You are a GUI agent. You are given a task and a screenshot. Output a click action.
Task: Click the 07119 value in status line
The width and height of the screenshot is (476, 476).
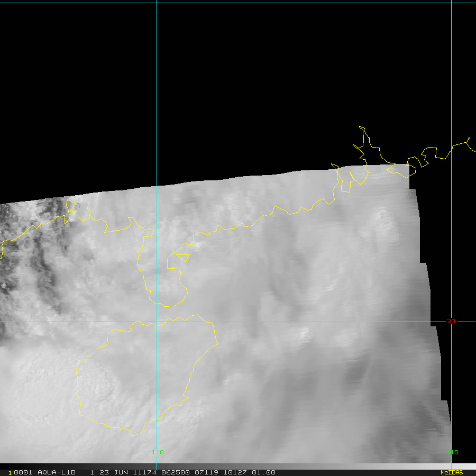(206, 472)
